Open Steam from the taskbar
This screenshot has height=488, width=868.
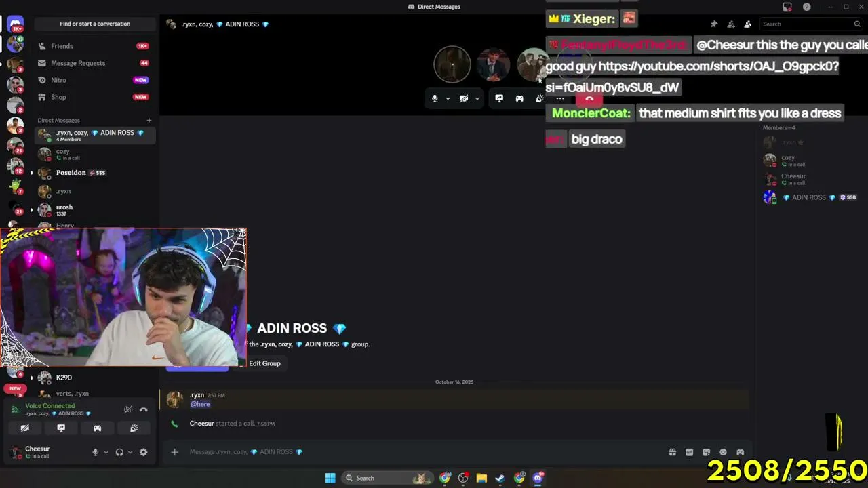click(500, 478)
